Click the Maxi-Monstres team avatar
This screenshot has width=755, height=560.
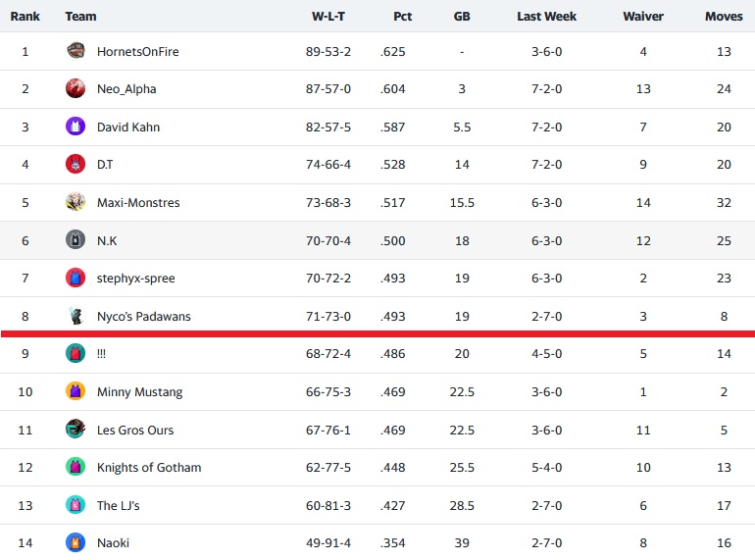[75, 202]
